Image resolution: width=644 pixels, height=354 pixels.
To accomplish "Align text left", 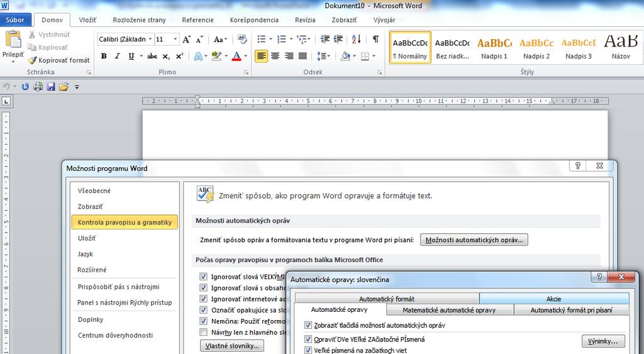I will pos(261,56).
